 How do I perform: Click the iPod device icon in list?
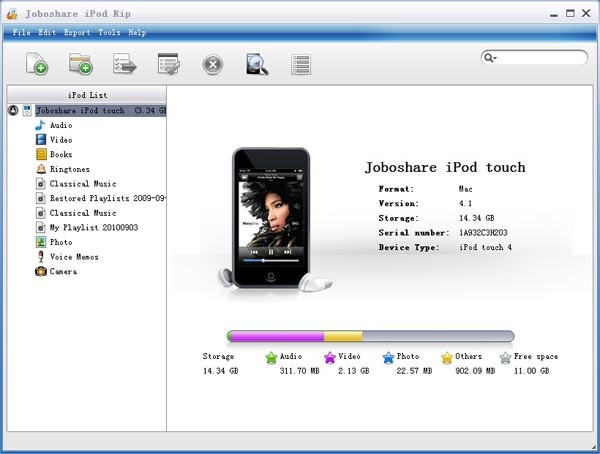click(x=27, y=111)
